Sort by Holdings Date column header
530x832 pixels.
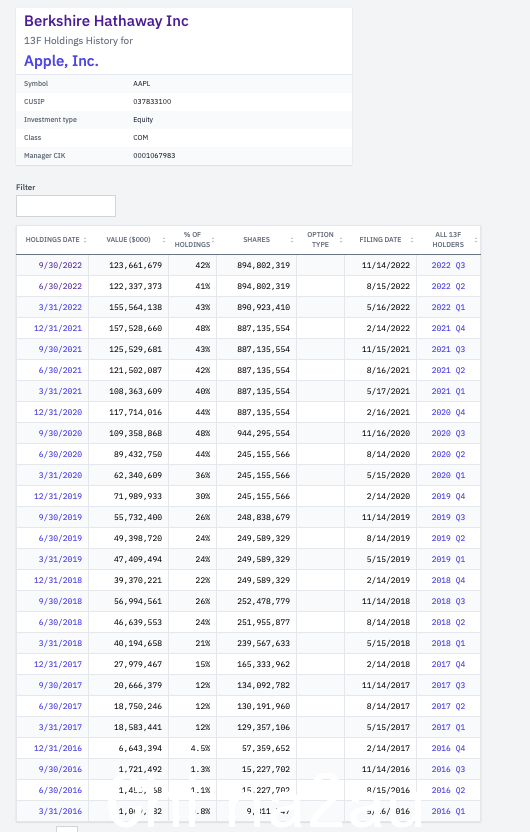point(53,240)
